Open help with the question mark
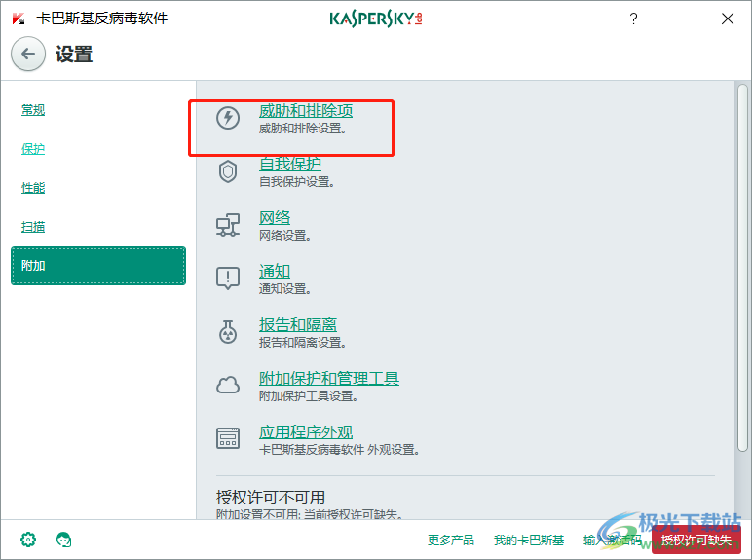 point(633,19)
